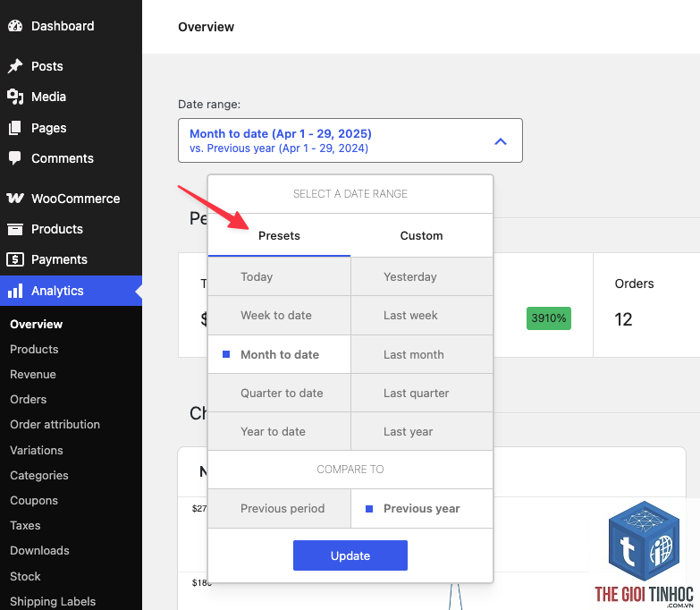700x610 pixels.
Task: Open the Payments menu
Action: (71, 259)
